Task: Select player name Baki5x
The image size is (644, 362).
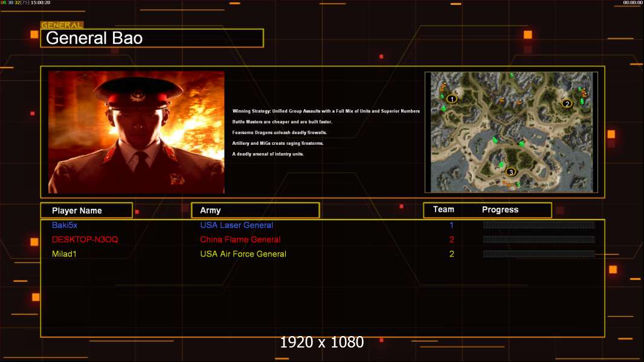Action: tap(65, 225)
